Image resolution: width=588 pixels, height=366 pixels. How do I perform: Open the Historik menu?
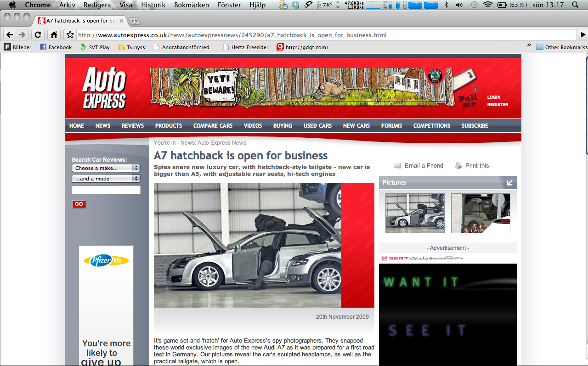click(153, 5)
